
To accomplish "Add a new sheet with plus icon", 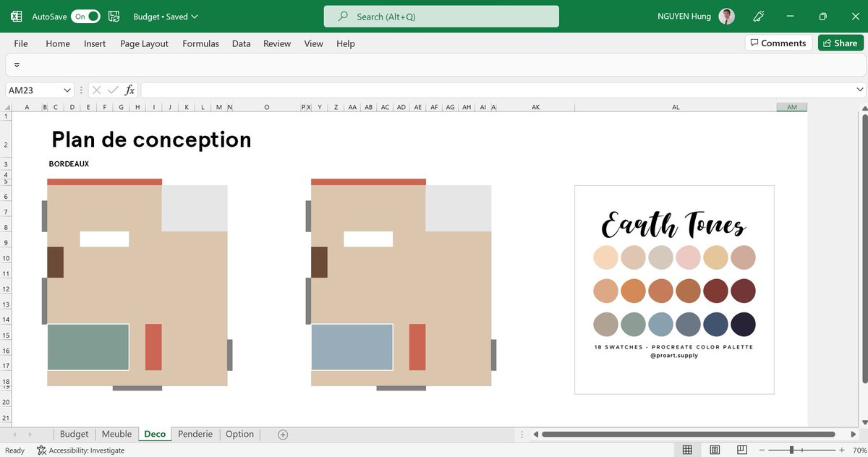I will 283,435.
